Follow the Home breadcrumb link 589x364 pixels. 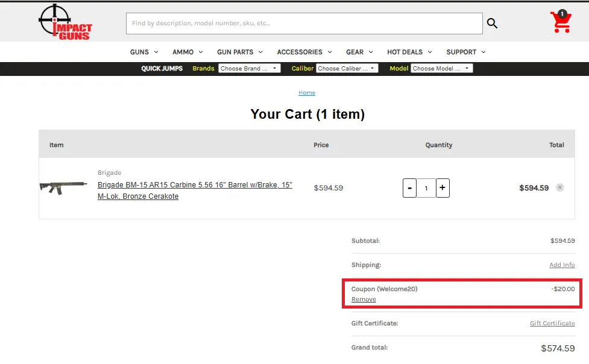(307, 92)
